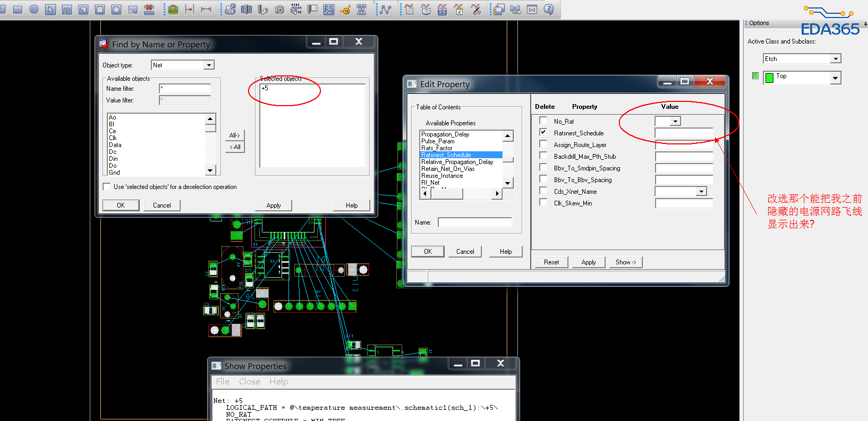Click the help question mark toolbar icon
The width and height of the screenshot is (868, 421).
549,10
